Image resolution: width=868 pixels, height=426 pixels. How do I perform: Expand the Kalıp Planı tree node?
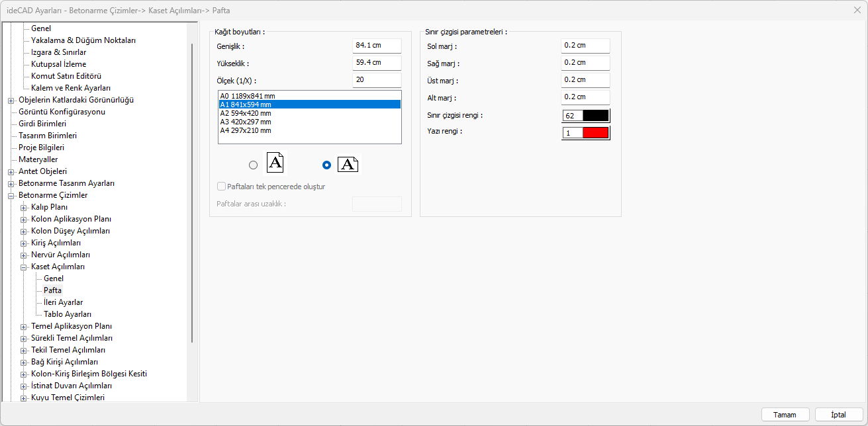tap(24, 207)
